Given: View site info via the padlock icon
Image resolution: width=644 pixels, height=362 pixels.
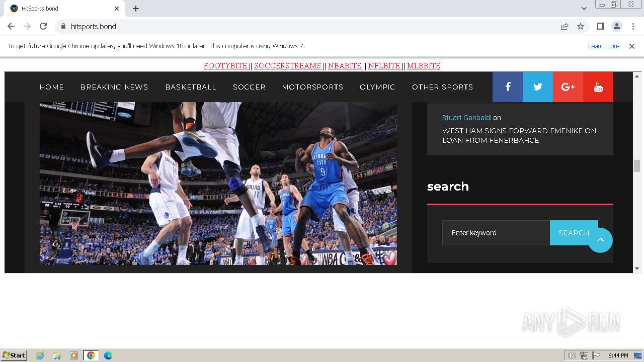Looking at the screenshot, I should click(63, 26).
